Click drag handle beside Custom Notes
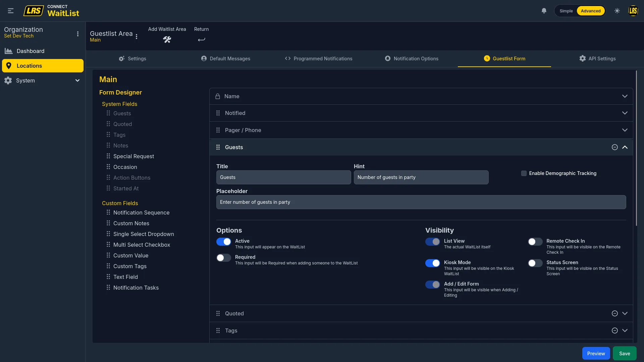Screen dimensions: 644x362 (108, 223)
